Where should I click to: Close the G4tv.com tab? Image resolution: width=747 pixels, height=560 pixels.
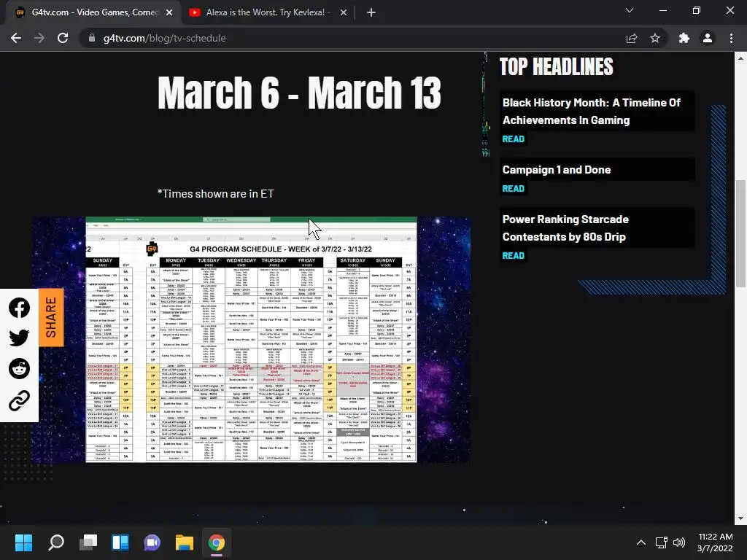click(169, 12)
